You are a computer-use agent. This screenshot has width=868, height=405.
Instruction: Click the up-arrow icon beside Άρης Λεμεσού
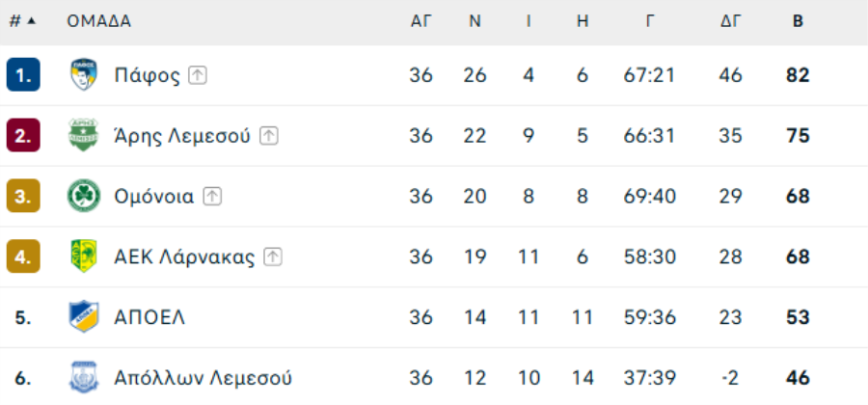coord(268,136)
